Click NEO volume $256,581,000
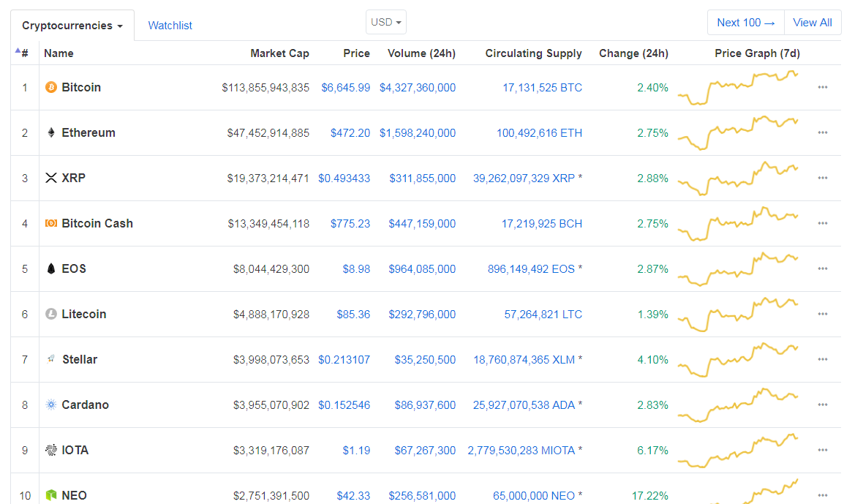 coord(422,495)
